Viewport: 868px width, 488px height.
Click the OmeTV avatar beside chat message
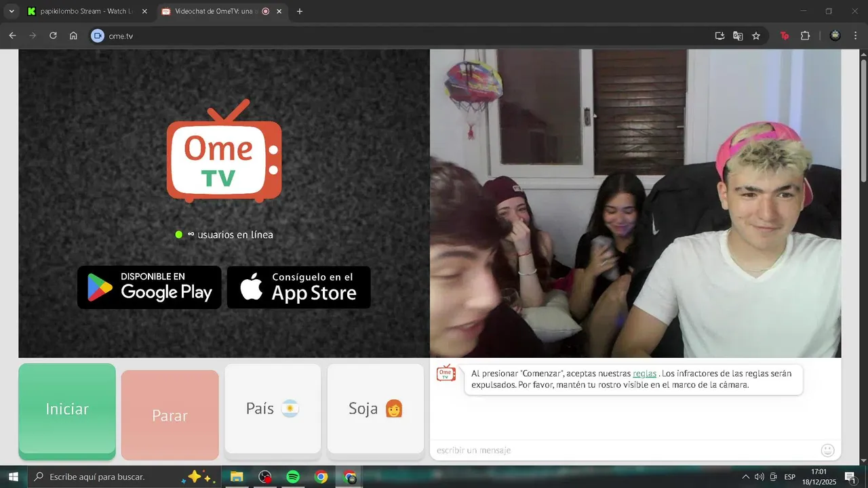446,373
